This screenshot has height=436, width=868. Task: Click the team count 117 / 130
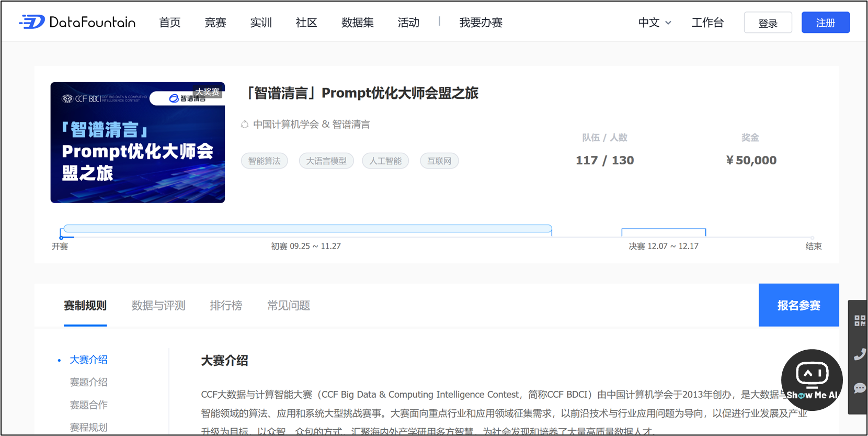605,160
